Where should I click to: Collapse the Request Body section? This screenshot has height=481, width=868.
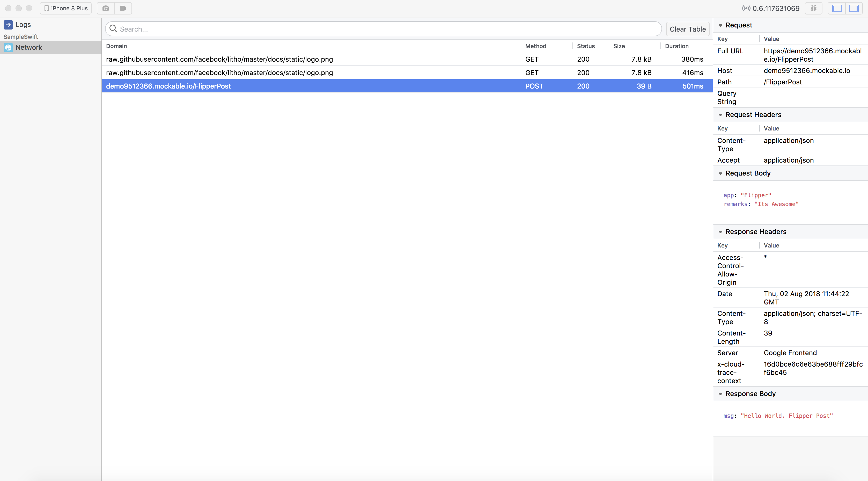pyautogui.click(x=720, y=173)
